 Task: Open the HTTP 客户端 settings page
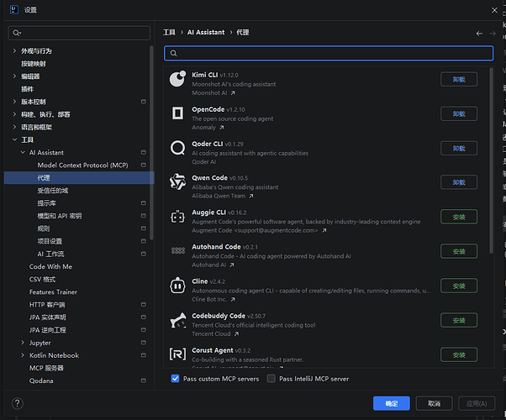coord(47,305)
